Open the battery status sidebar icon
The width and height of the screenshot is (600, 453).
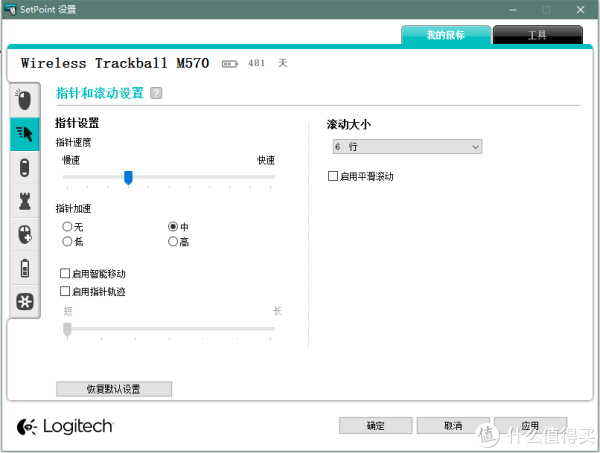click(x=24, y=268)
